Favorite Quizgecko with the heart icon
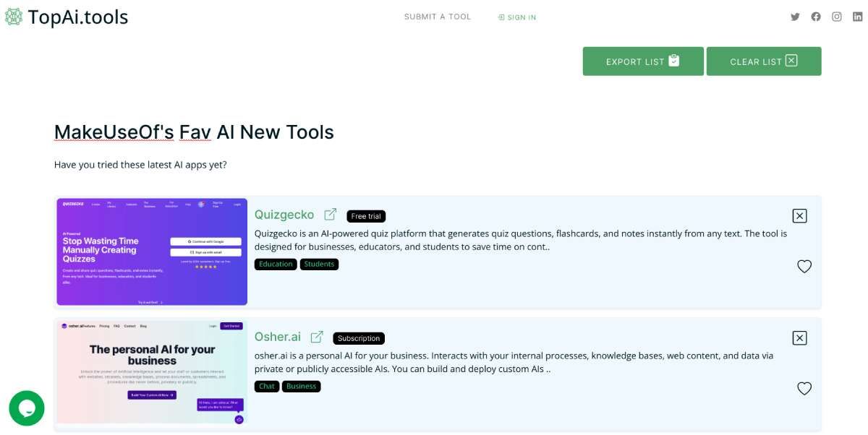The height and width of the screenshot is (435, 868). 804,267
